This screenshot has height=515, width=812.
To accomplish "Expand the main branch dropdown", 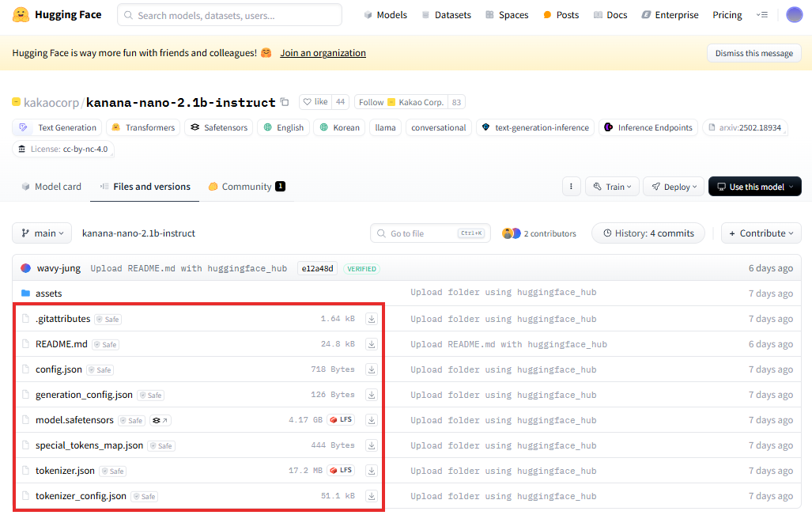I will (42, 233).
